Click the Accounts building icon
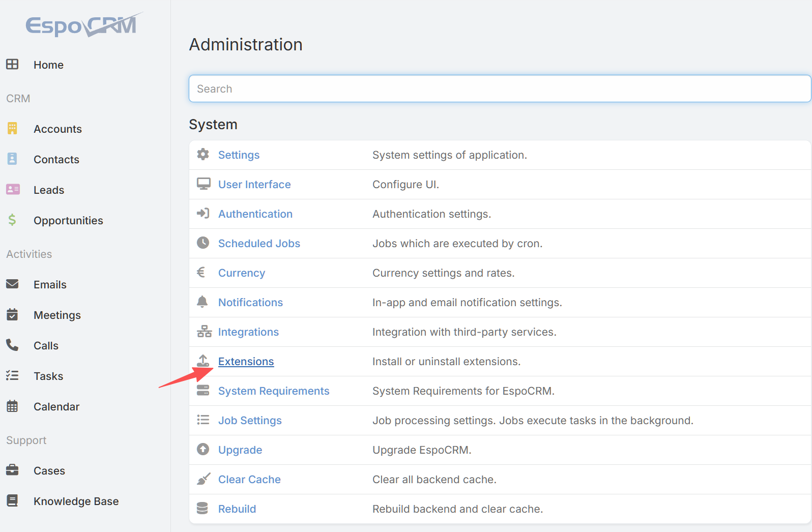 (12, 128)
